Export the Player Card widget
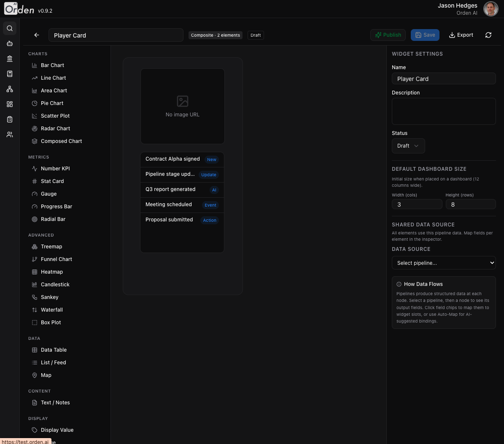The image size is (504, 444). [x=461, y=35]
